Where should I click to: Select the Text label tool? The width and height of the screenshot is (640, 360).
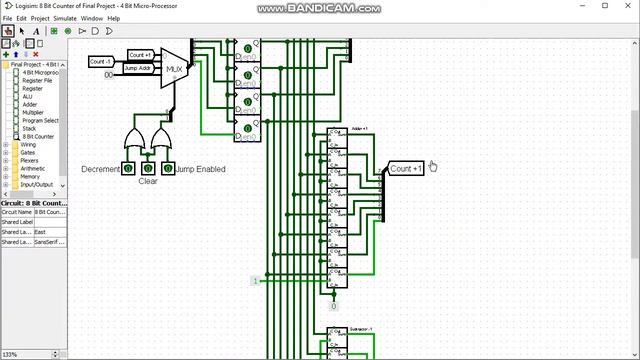36,31
